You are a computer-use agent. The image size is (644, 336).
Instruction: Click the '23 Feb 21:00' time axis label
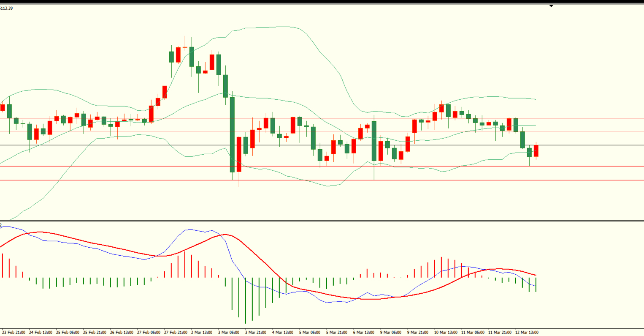click(x=14, y=333)
